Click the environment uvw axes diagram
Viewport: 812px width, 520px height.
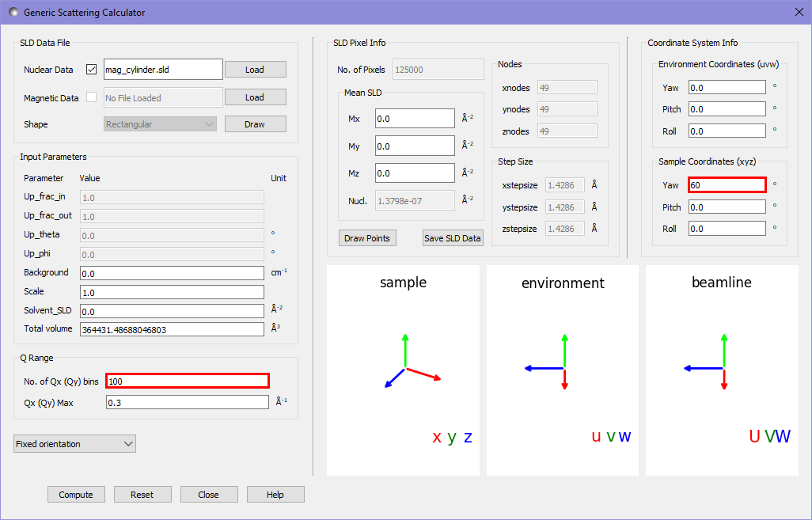(563, 370)
